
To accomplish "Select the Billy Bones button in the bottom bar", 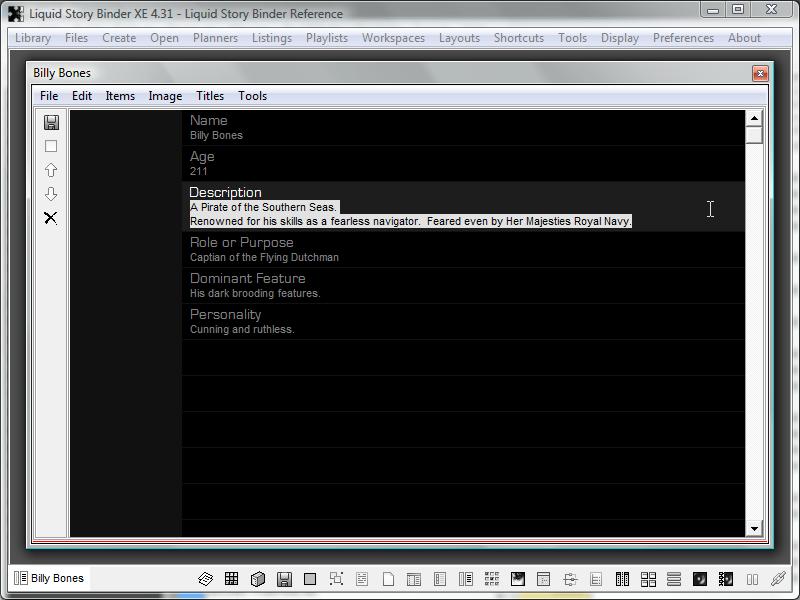I will tap(50, 578).
